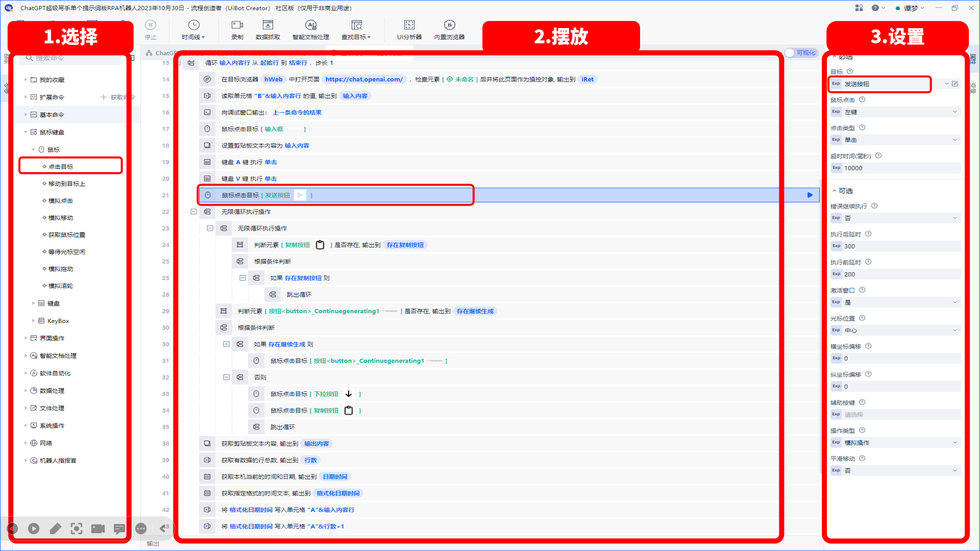The image size is (980, 551).
Task: Expand the KeyBox subcategory
Action: (34, 321)
